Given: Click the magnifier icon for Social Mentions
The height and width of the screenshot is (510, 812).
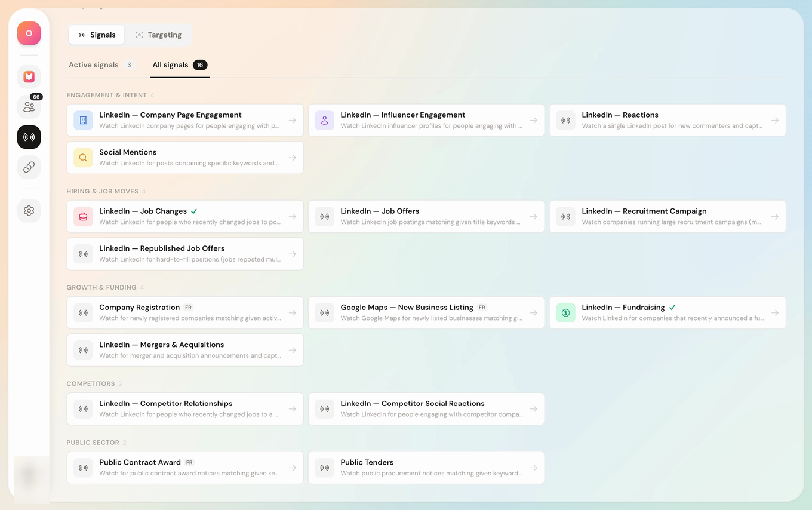Looking at the screenshot, I should [83, 158].
